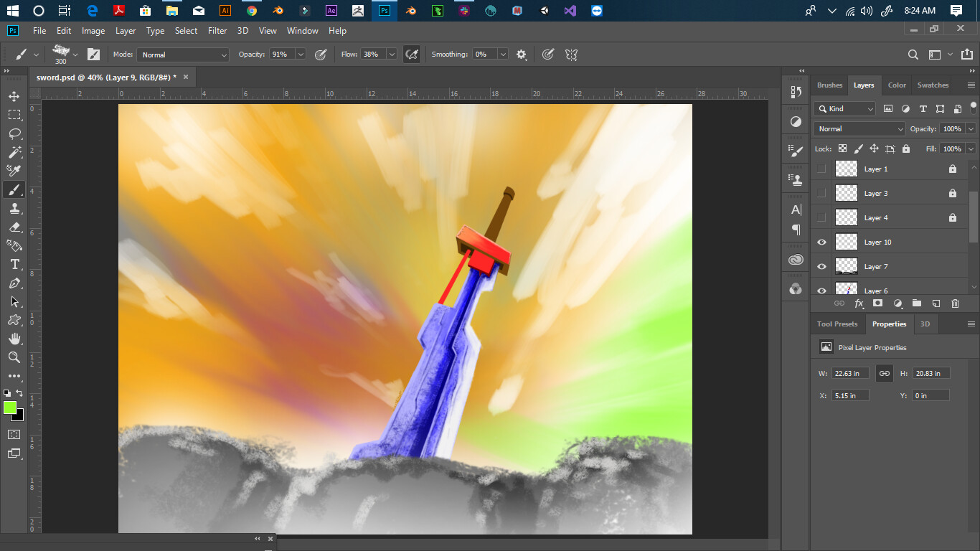Screen dimensions: 980x551
Task: Select the Rectangular Marquee tool
Action: (14, 115)
